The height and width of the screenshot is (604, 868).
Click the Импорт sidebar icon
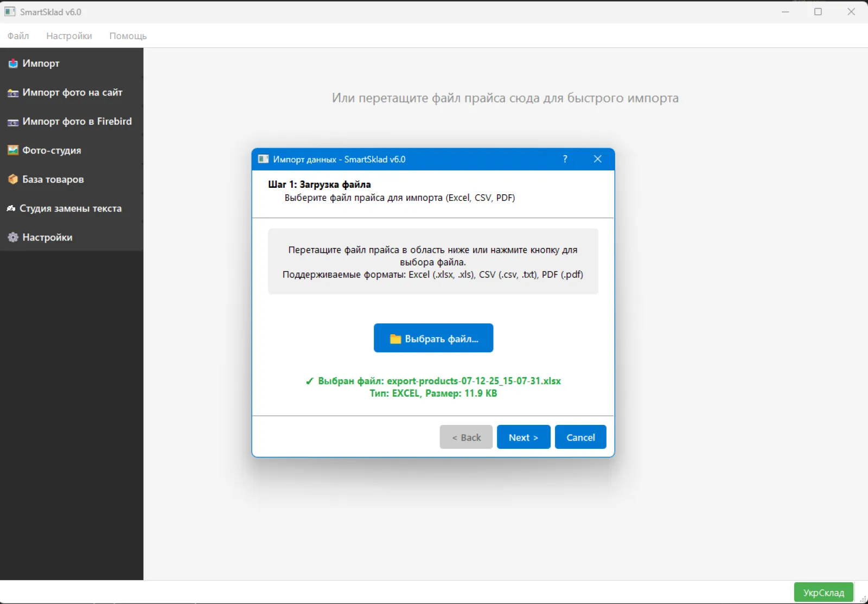click(13, 63)
